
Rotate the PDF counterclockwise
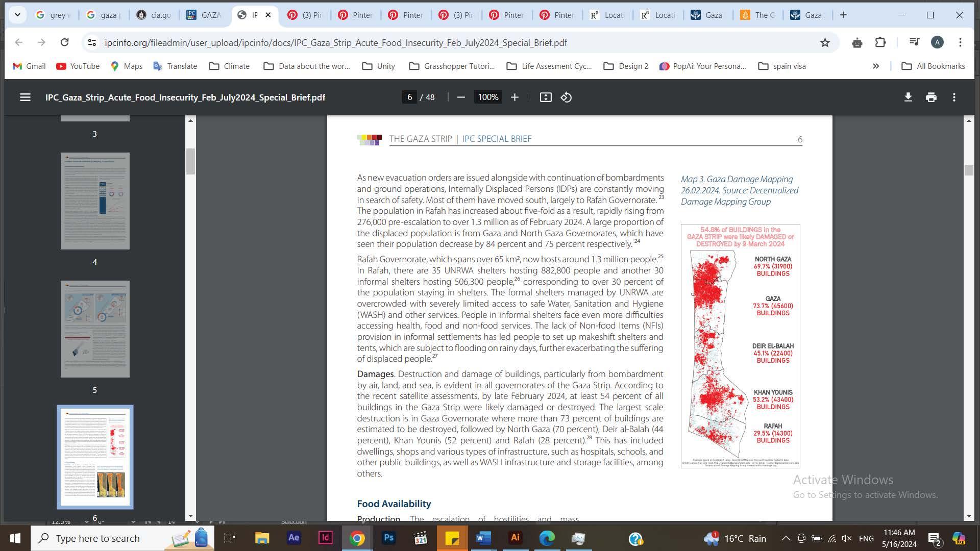click(x=566, y=97)
